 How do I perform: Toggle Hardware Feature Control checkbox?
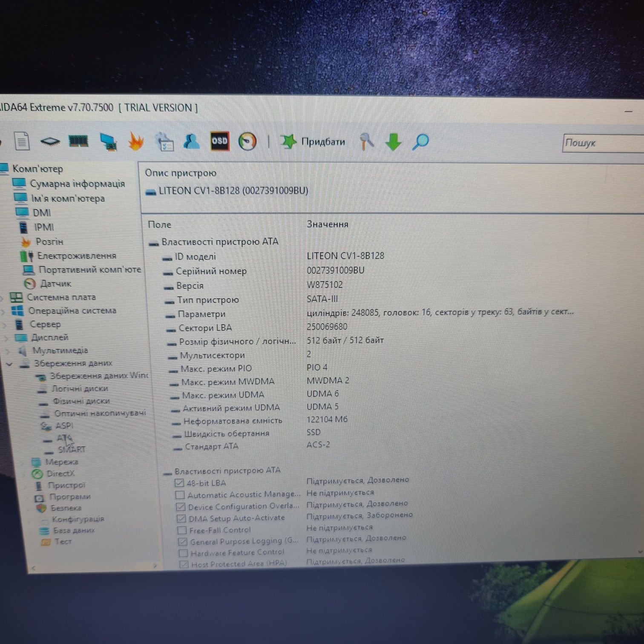(183, 553)
